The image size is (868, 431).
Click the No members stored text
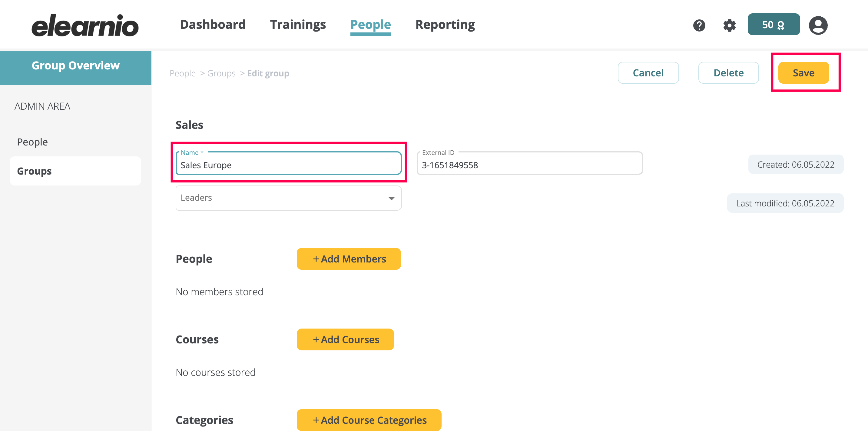click(x=219, y=292)
